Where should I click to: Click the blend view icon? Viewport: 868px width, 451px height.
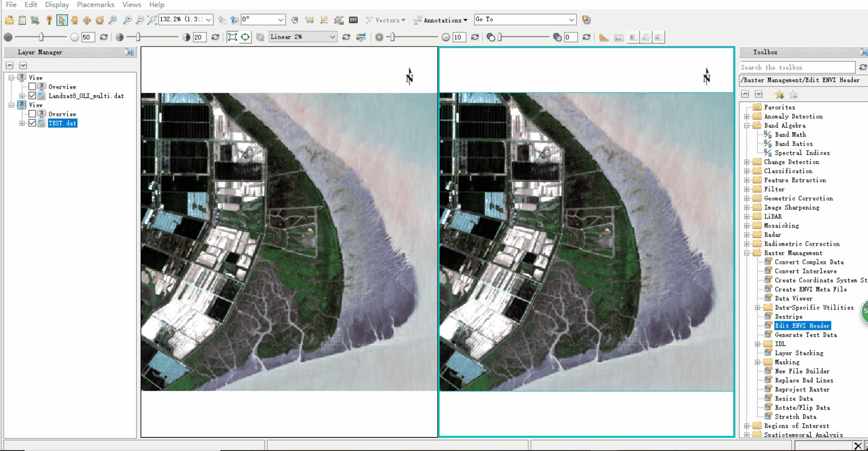tap(633, 37)
